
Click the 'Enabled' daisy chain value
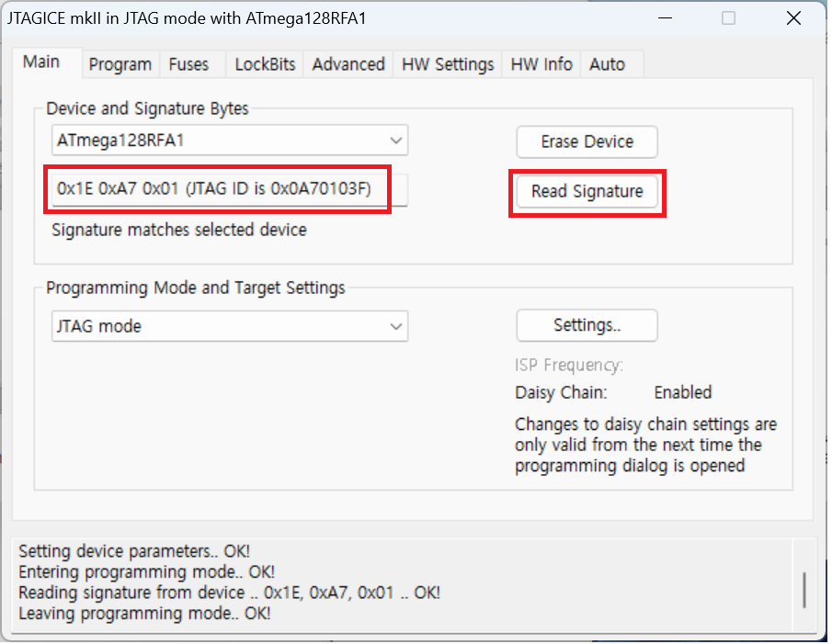(683, 393)
